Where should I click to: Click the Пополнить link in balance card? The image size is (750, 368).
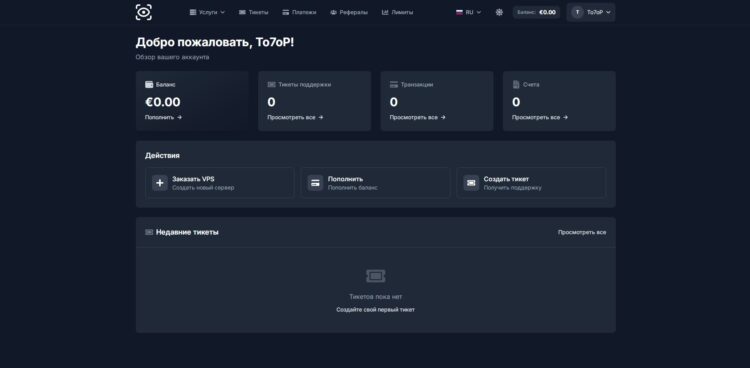coord(163,117)
